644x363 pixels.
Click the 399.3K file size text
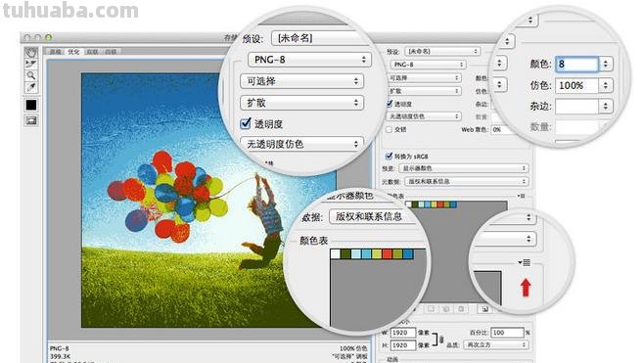click(61, 356)
